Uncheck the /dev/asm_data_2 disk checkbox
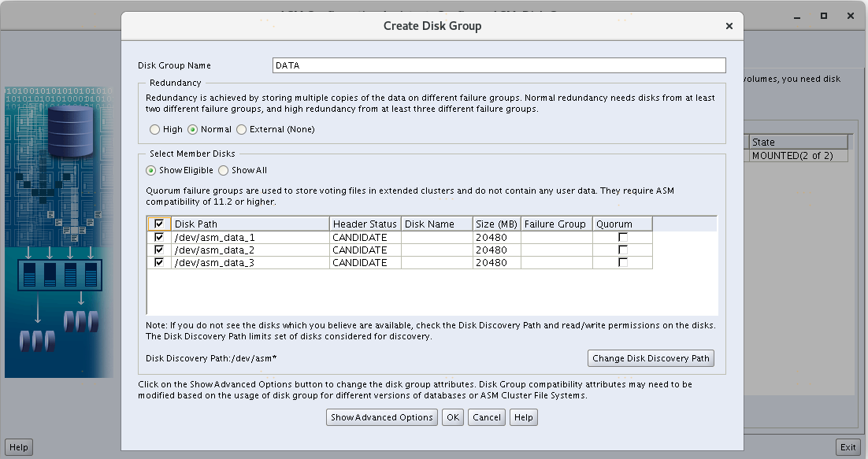The width and height of the screenshot is (868, 459). 159,250
